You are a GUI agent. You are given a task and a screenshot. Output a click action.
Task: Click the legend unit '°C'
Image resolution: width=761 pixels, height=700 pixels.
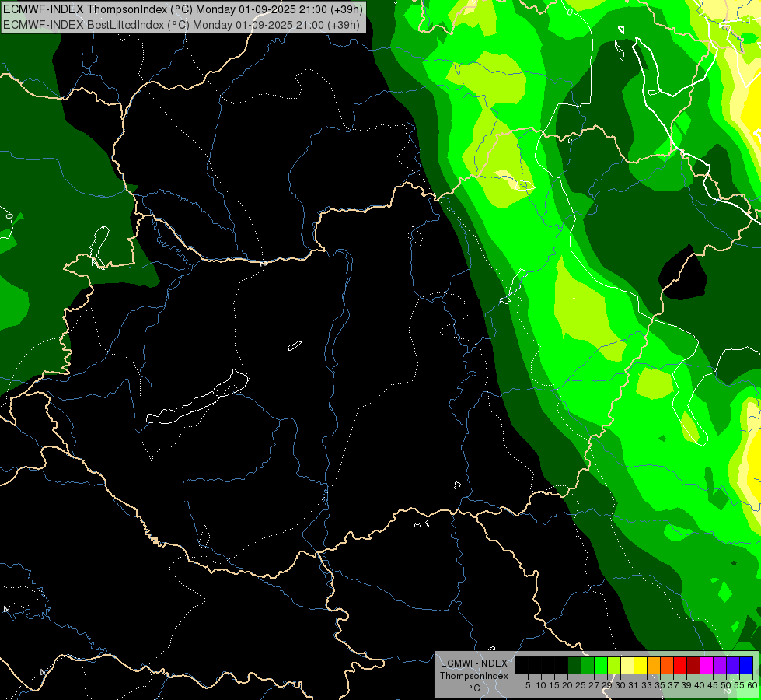pos(475,688)
